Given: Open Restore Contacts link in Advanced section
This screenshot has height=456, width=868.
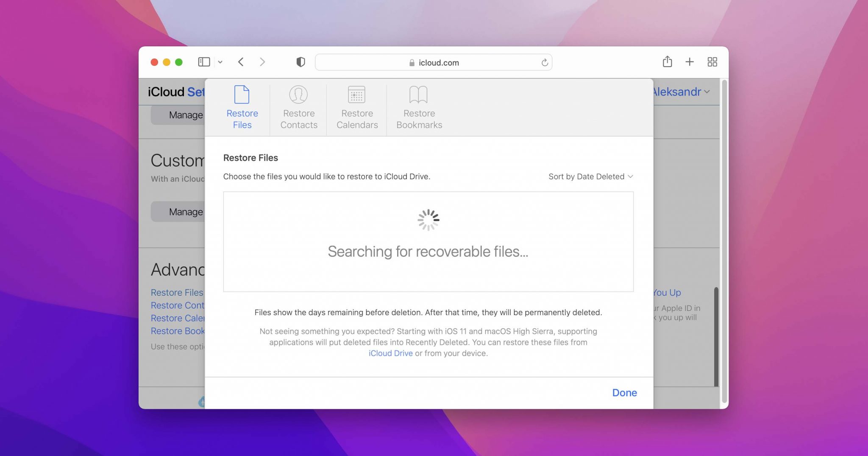Looking at the screenshot, I should (x=178, y=305).
